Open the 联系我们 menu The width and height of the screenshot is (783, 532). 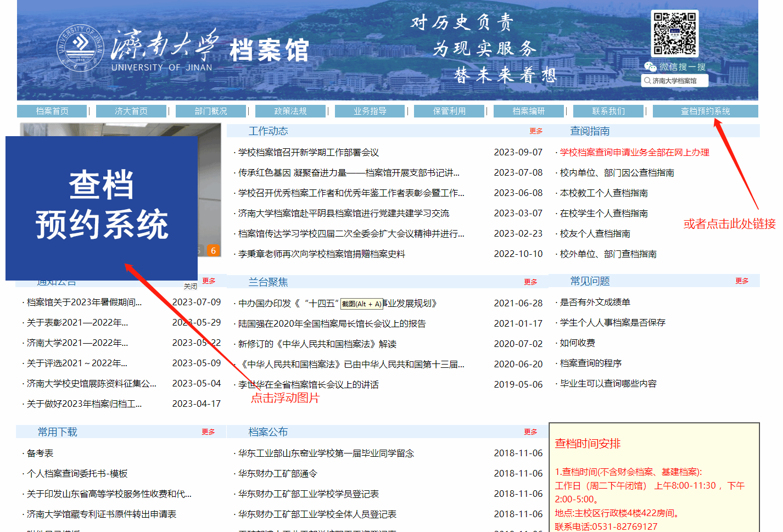[608, 111]
